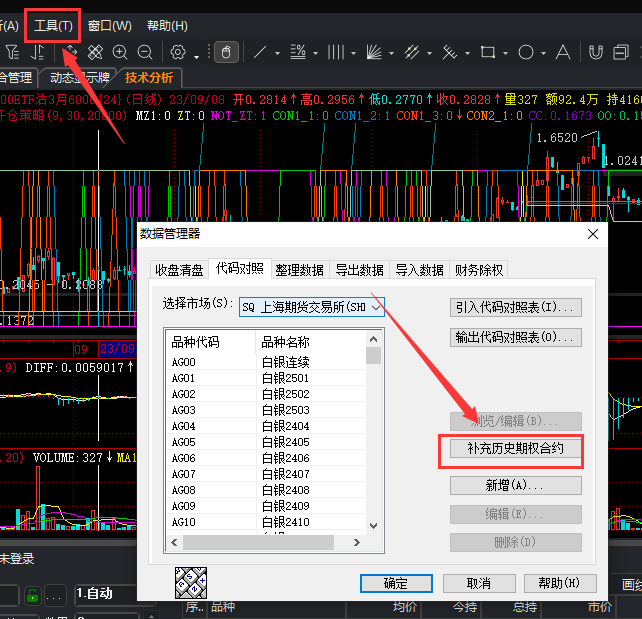Select the regression lines tool
642x619 pixels.
click(450, 52)
